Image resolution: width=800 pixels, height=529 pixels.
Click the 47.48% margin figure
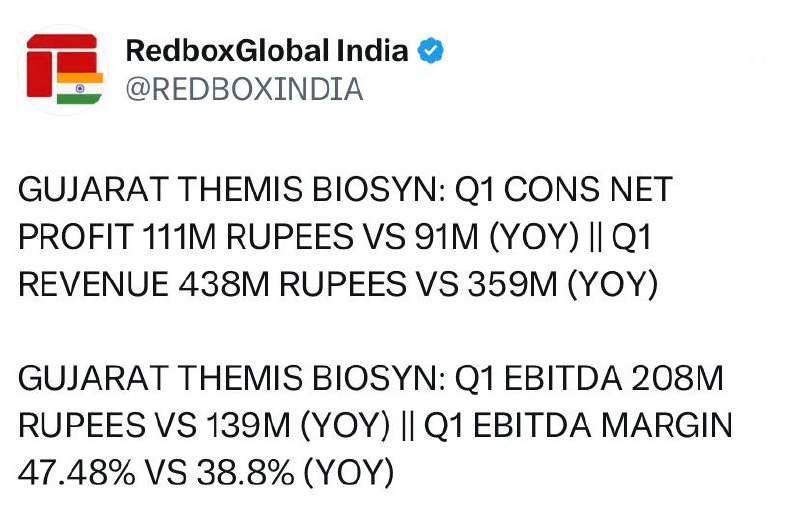pos(77,472)
